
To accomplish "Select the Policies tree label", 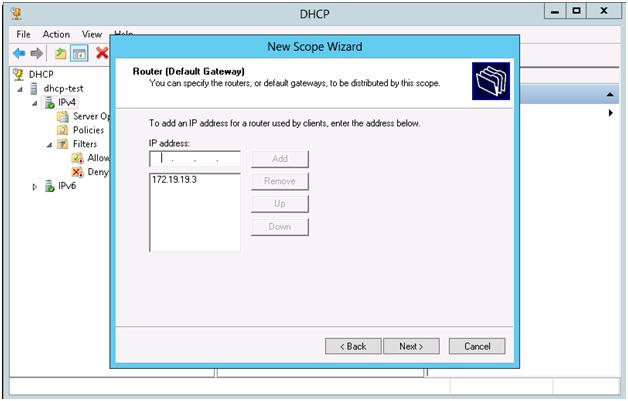I will coord(89,130).
